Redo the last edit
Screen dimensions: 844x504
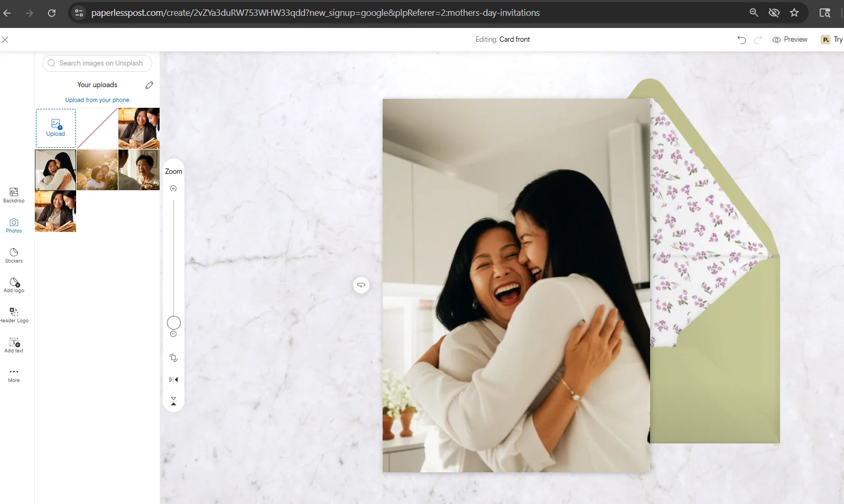(x=758, y=40)
